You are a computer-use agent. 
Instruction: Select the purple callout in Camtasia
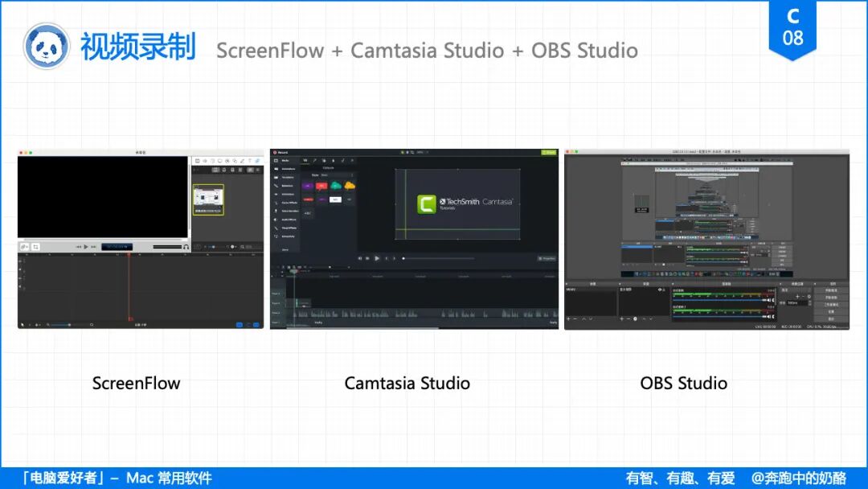click(x=308, y=186)
